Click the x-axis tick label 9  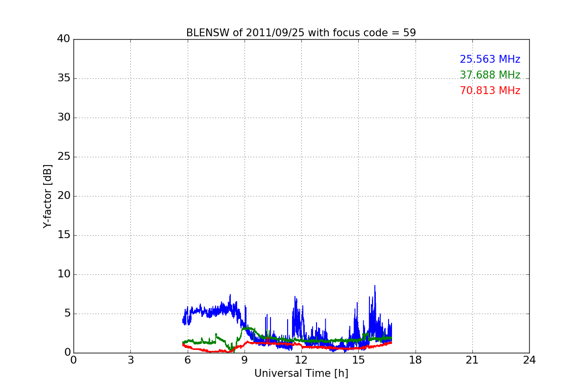245,360
